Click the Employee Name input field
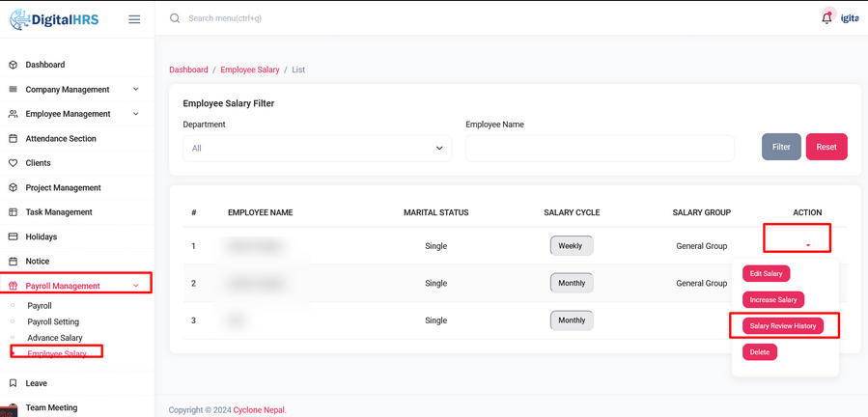 (x=600, y=149)
